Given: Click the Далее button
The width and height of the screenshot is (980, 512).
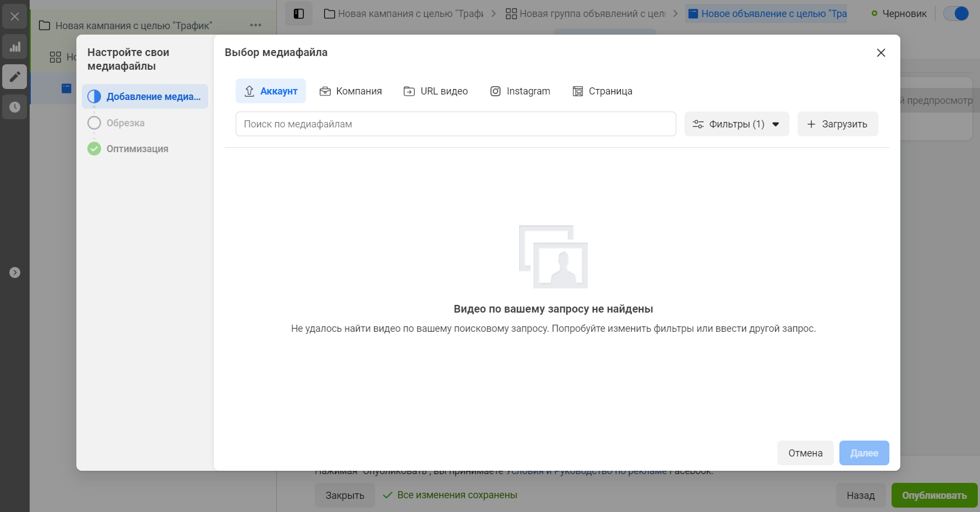Looking at the screenshot, I should pyautogui.click(x=864, y=453).
